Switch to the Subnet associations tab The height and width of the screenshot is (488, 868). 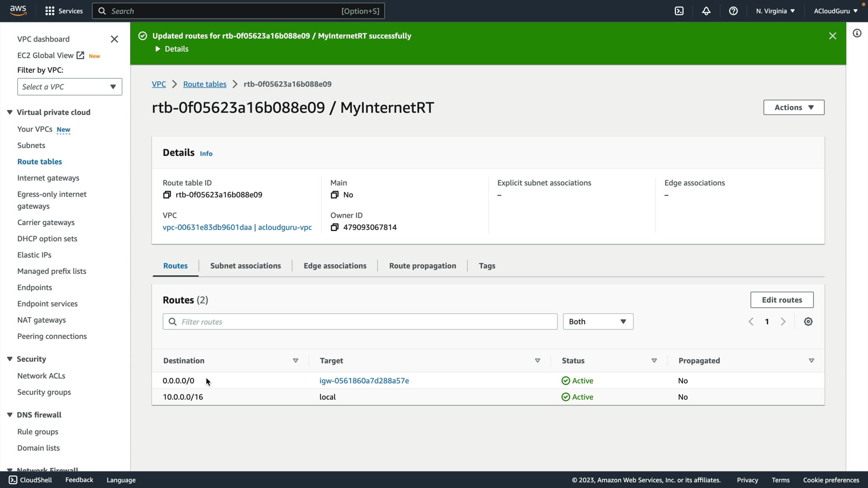[245, 266]
